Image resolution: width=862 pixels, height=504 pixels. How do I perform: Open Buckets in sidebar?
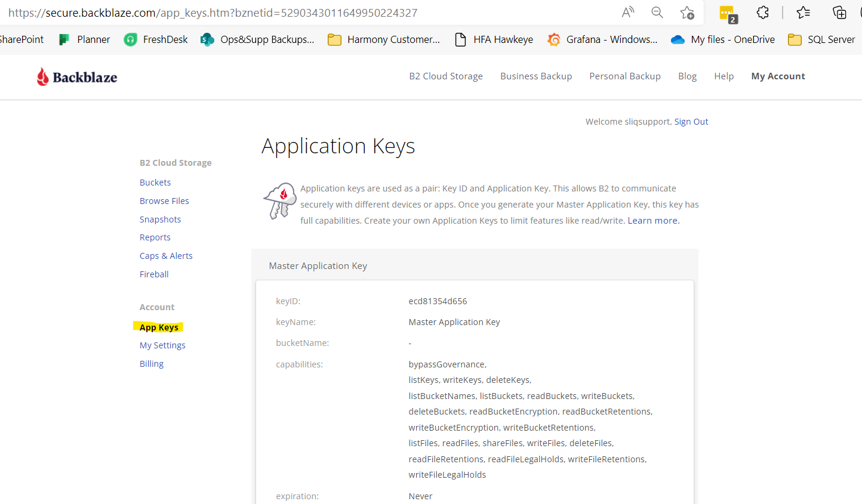pos(155,183)
